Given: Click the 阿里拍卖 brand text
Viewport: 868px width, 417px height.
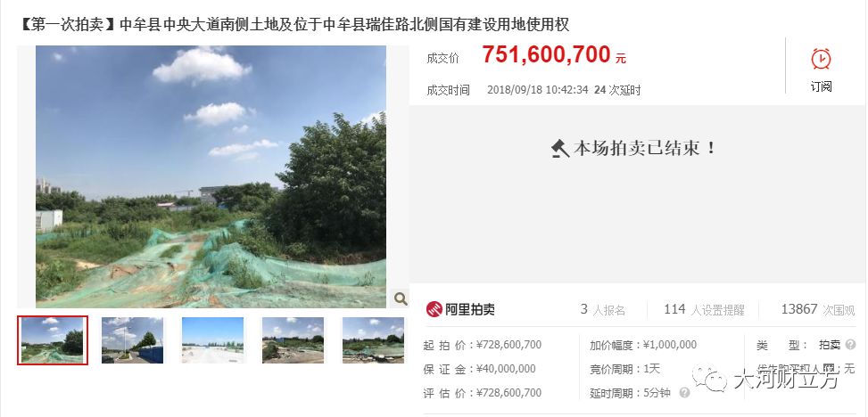Looking at the screenshot, I should coord(470,310).
